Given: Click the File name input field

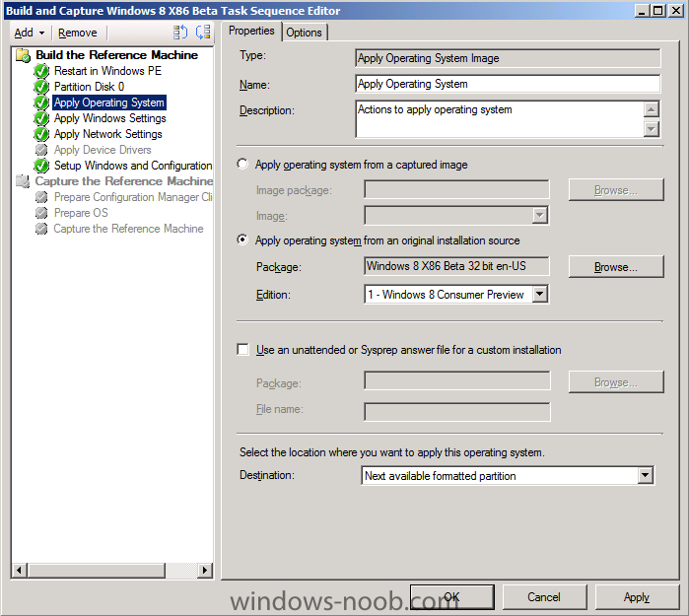Looking at the screenshot, I should pos(457,412).
